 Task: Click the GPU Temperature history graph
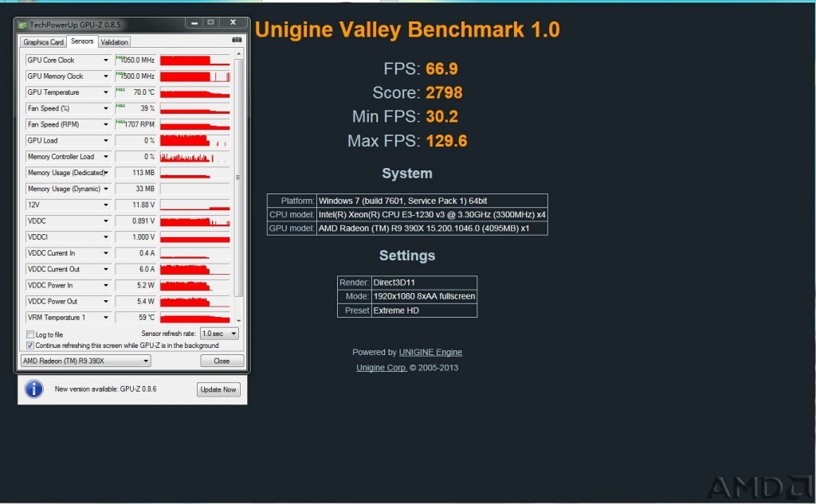(195, 92)
